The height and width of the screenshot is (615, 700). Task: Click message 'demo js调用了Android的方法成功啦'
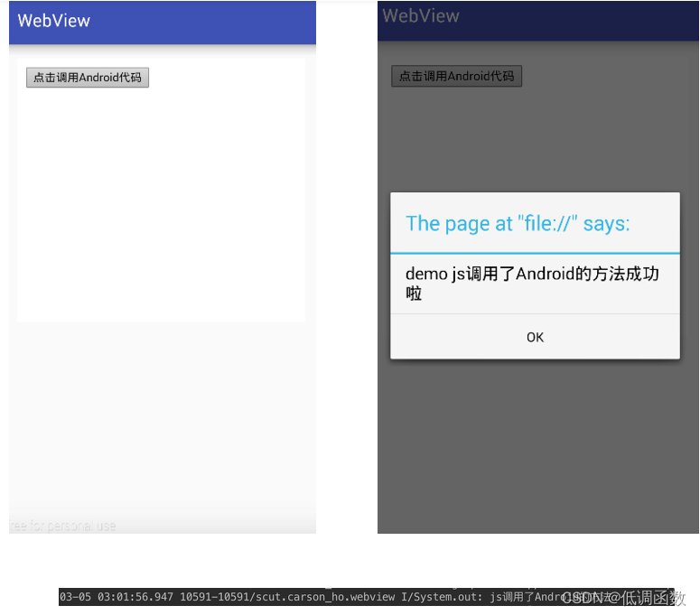[532, 283]
